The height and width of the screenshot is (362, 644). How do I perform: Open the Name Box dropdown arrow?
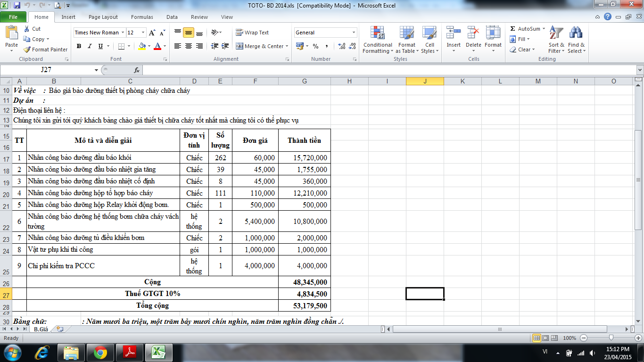pos(97,70)
